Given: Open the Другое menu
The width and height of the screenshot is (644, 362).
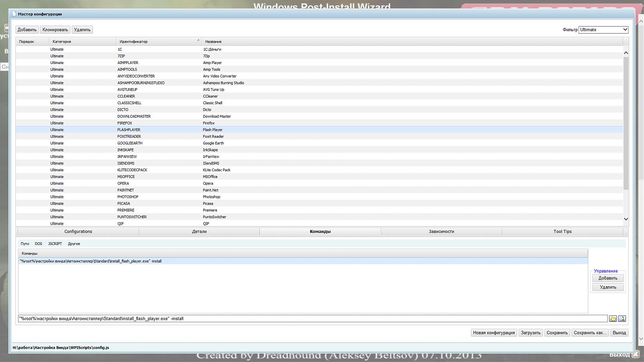Looking at the screenshot, I should pos(74,244).
